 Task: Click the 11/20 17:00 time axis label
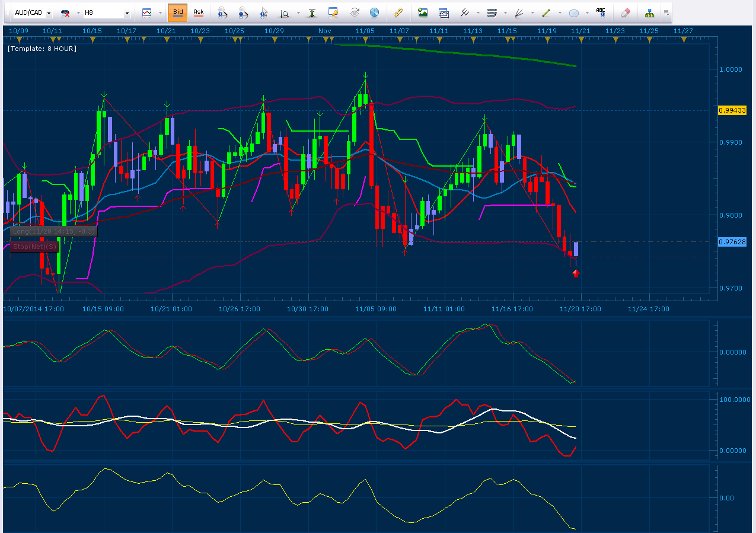580,309
